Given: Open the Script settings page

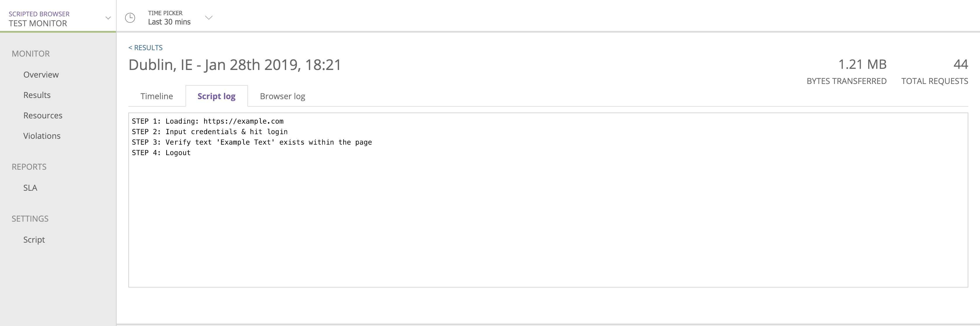Looking at the screenshot, I should (x=34, y=240).
